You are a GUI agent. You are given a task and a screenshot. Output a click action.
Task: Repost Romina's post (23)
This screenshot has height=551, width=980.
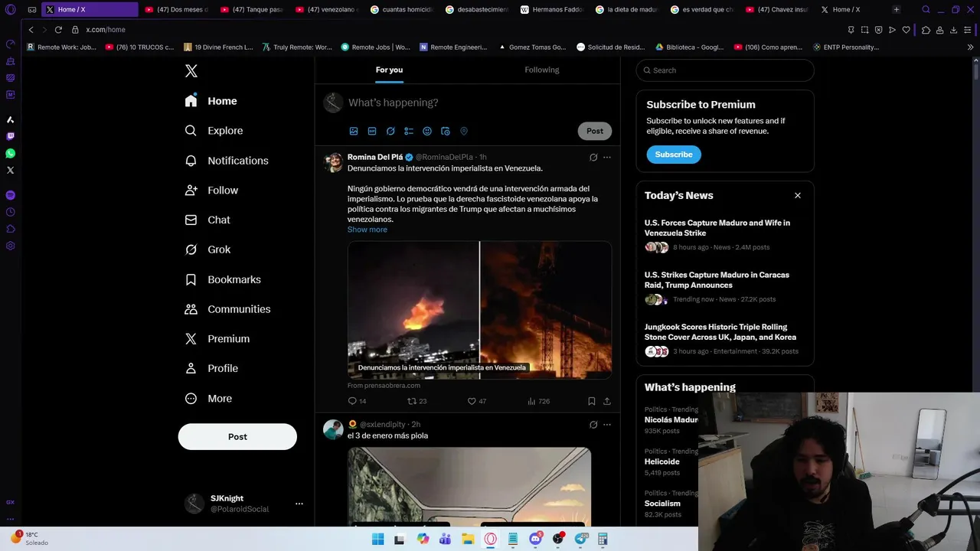pos(417,401)
